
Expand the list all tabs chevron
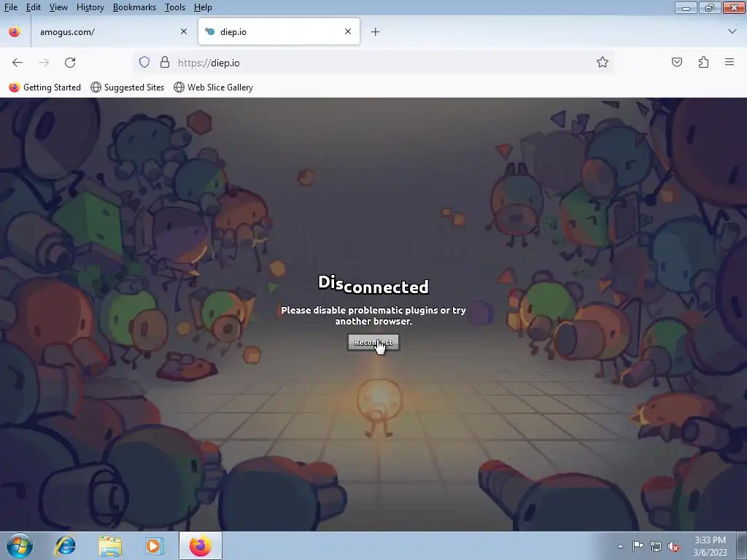click(x=732, y=31)
